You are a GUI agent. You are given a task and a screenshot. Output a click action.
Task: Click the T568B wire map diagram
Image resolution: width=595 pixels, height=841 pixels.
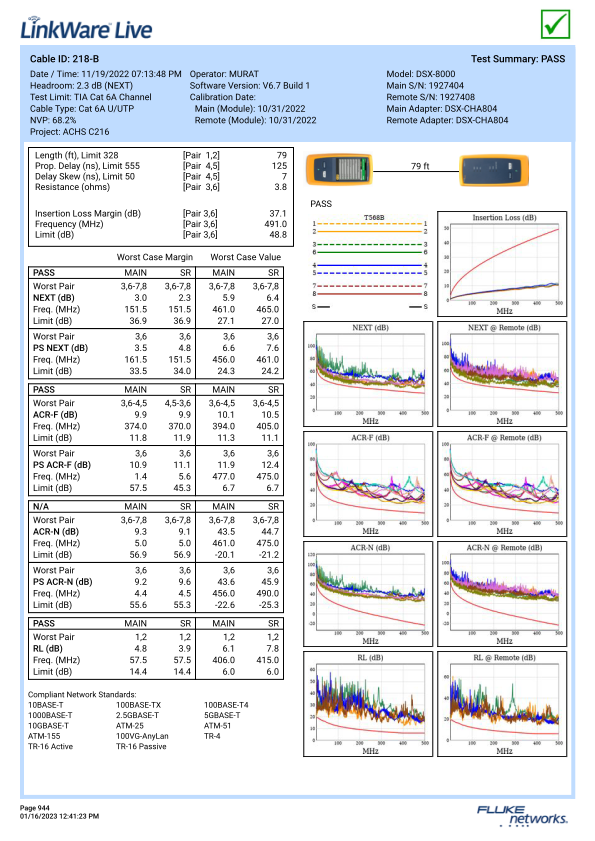[370, 262]
